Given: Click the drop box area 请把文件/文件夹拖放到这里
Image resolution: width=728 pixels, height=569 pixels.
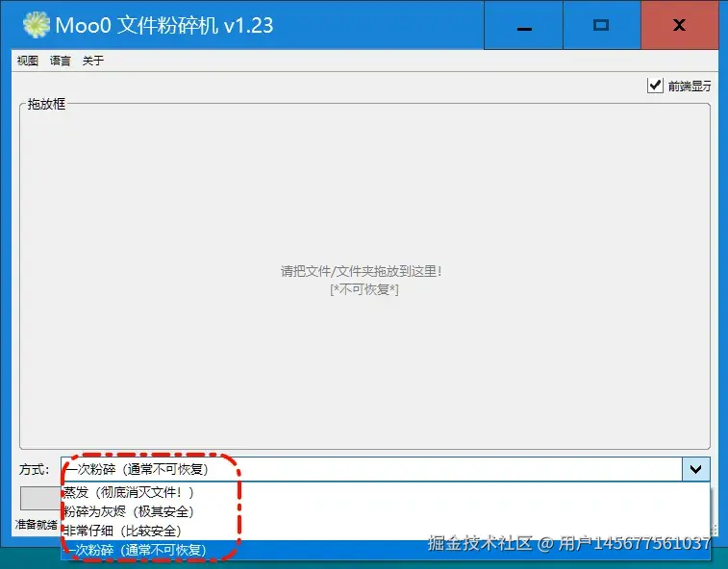Looking at the screenshot, I should pos(364,276).
